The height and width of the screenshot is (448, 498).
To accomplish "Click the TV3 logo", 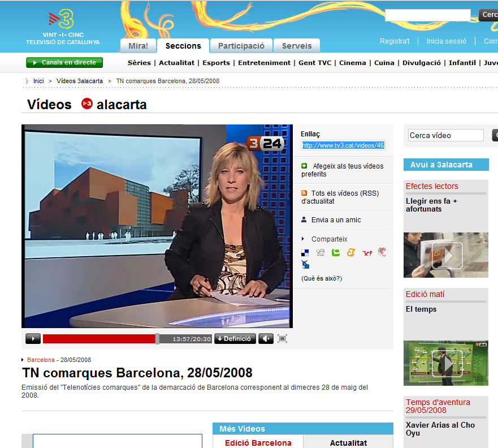I will [63, 27].
